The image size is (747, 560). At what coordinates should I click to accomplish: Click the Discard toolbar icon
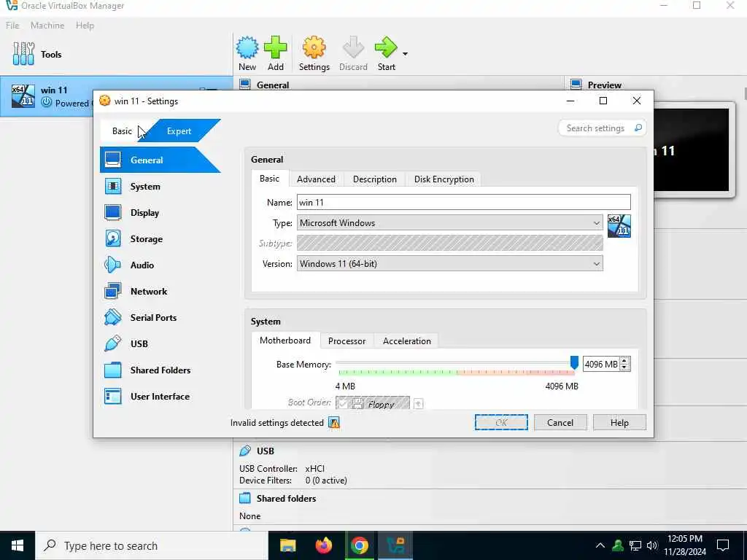pyautogui.click(x=353, y=53)
